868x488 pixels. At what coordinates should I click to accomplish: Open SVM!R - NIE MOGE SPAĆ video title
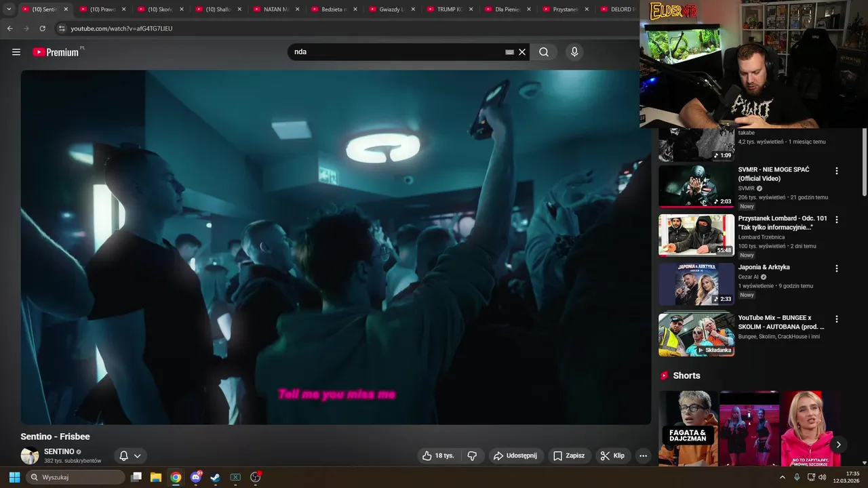774,174
